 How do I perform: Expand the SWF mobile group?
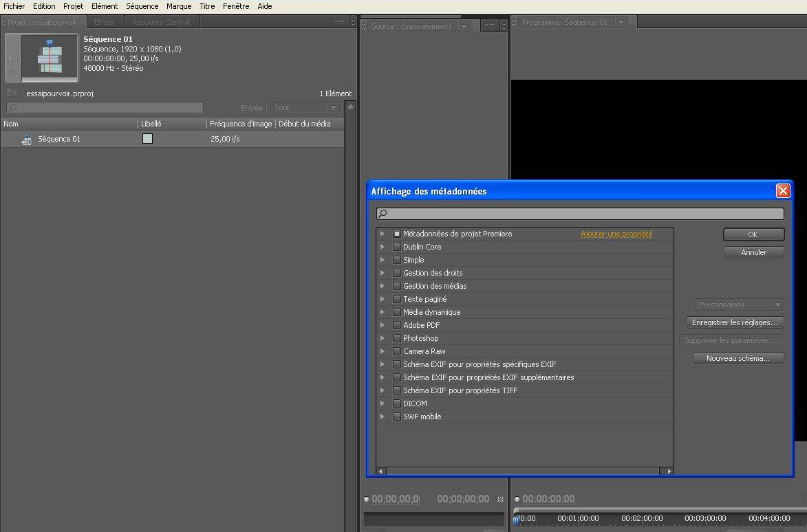[x=383, y=417]
